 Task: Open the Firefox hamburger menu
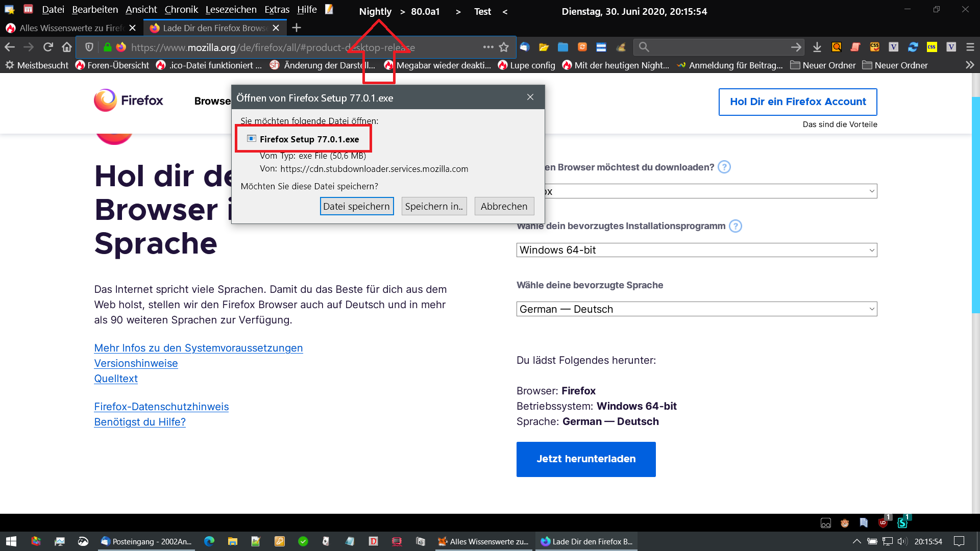point(970,47)
